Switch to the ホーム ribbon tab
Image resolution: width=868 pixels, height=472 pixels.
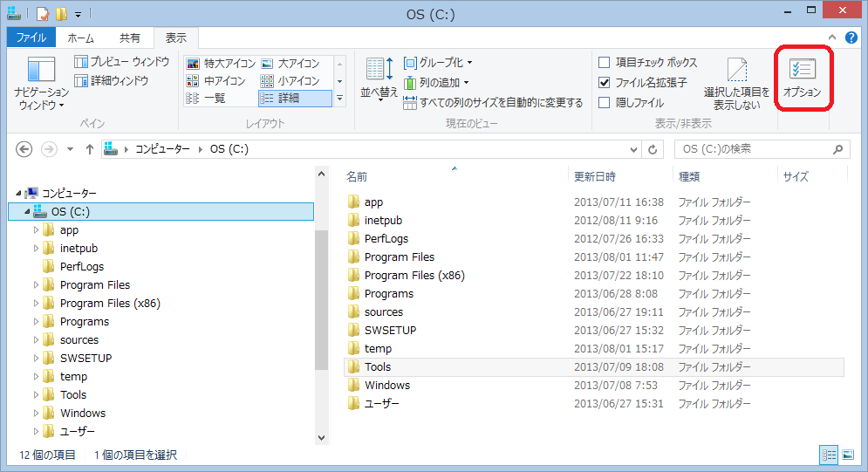pyautogui.click(x=80, y=38)
